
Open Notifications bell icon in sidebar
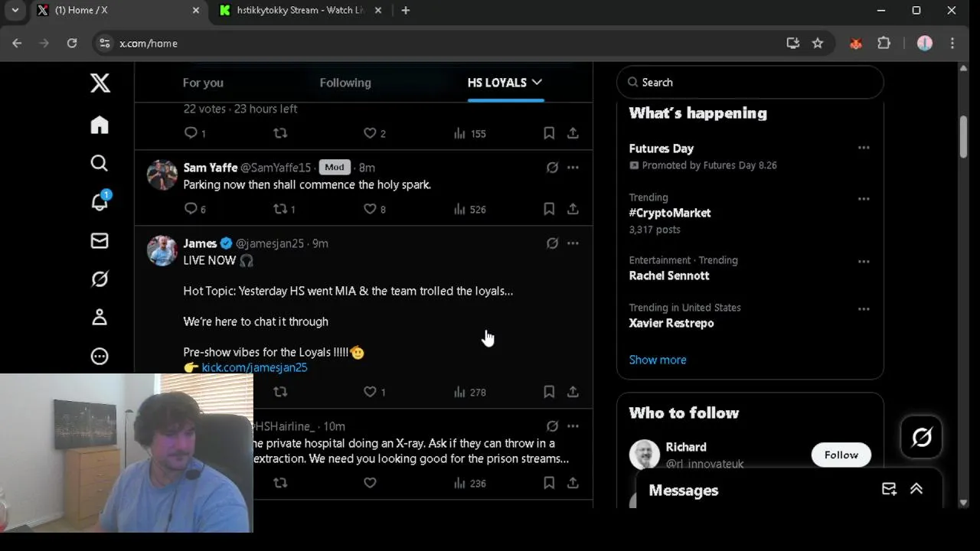point(100,202)
